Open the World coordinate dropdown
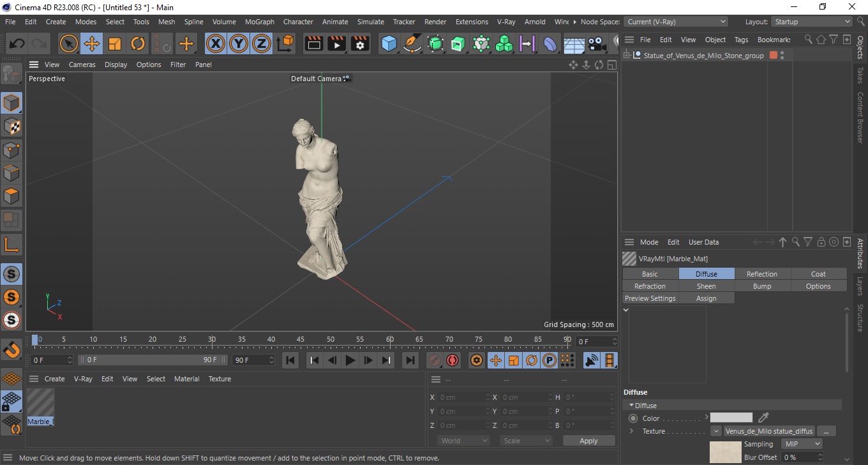 coord(464,441)
